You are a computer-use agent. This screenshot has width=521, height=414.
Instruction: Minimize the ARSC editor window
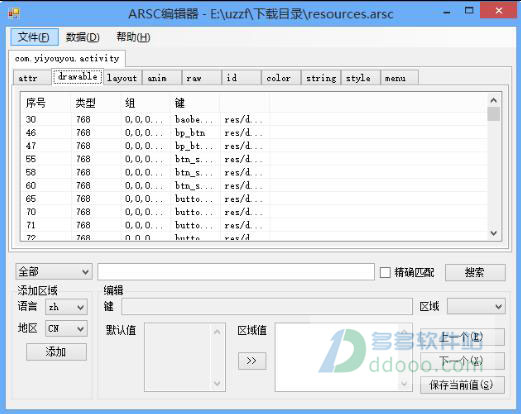click(447, 12)
